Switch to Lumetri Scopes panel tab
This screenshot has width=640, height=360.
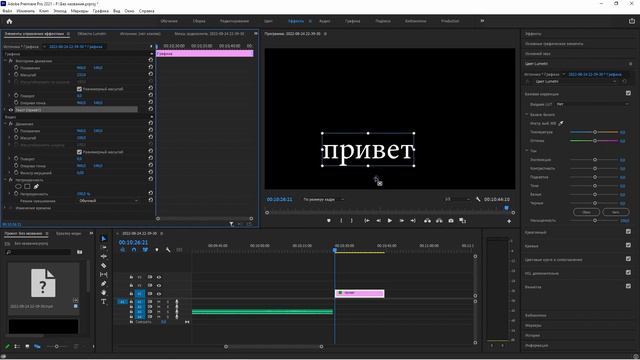[92, 33]
